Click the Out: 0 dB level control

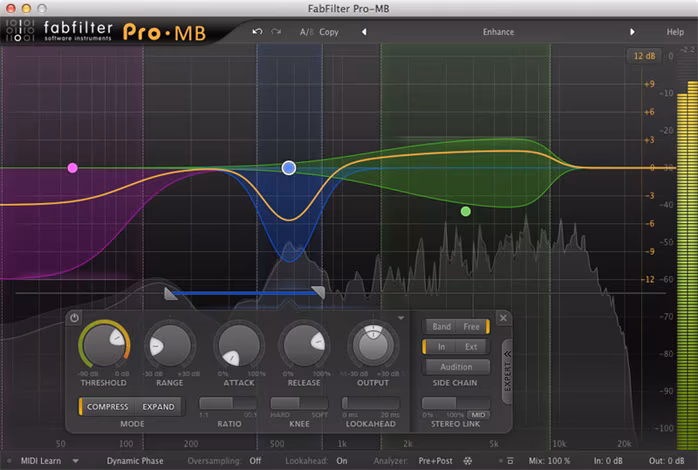click(x=666, y=461)
